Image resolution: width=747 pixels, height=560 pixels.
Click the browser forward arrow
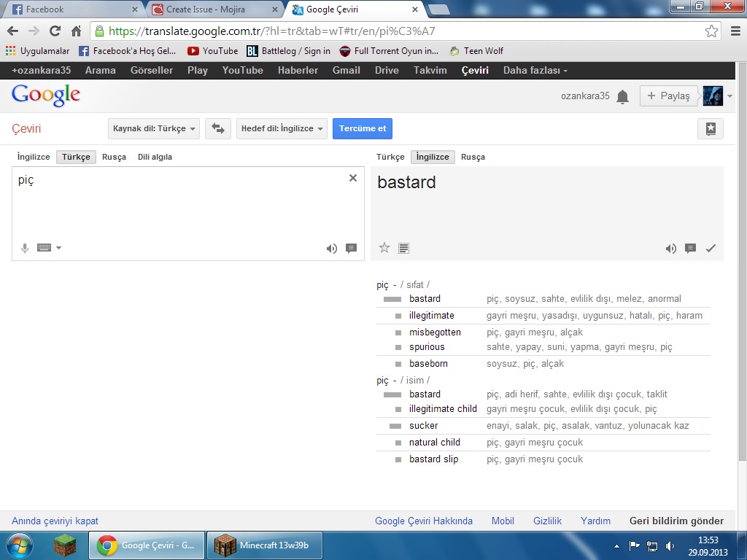(34, 31)
